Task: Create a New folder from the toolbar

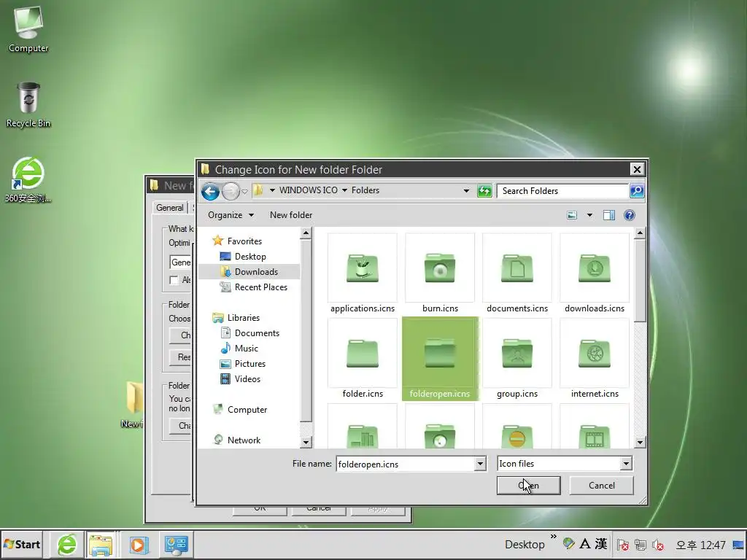Action: pos(290,215)
